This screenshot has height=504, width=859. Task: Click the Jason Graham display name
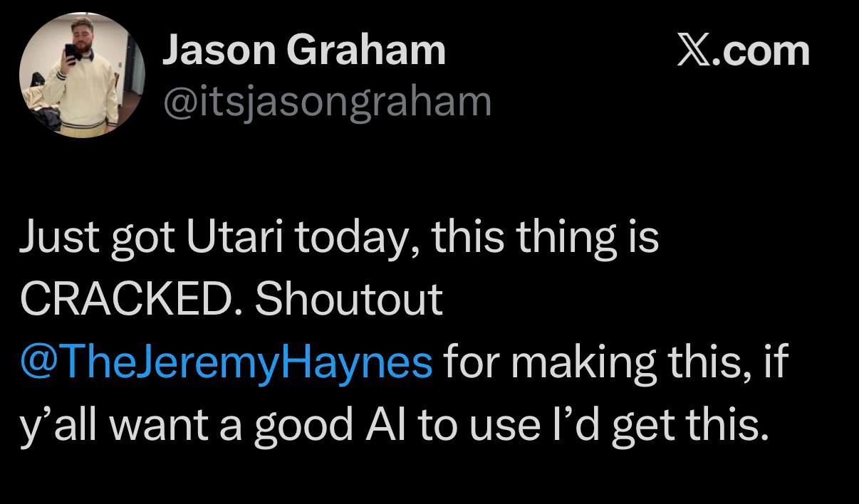(304, 51)
